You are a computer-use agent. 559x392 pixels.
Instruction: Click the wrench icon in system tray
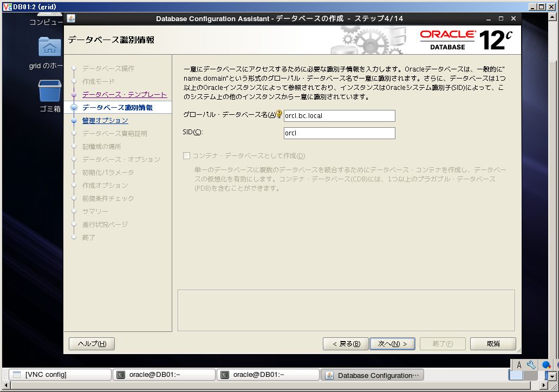531,365
